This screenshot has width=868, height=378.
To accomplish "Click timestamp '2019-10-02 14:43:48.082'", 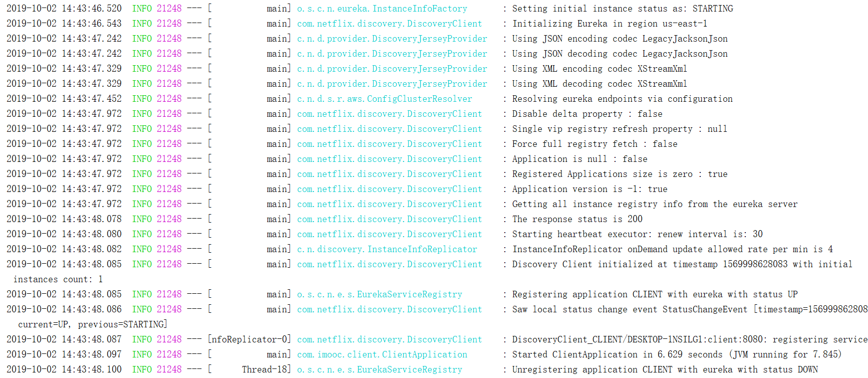I will 64,249.
